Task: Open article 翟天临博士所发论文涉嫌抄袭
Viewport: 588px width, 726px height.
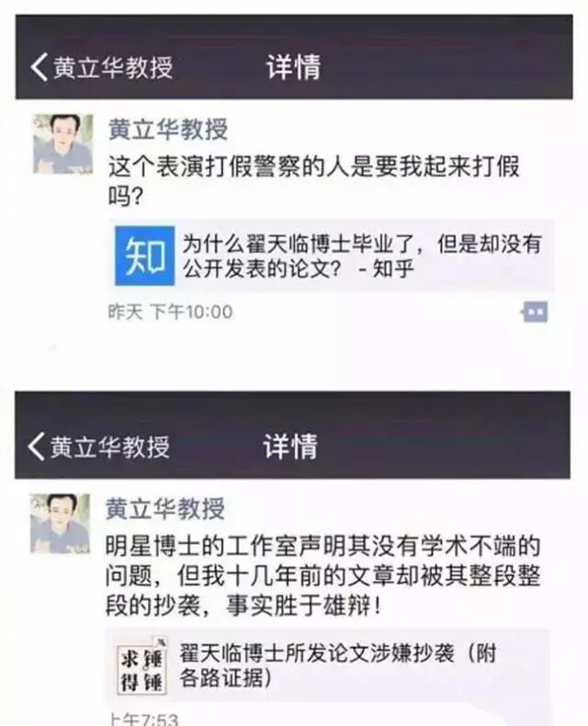Action: pos(328,665)
